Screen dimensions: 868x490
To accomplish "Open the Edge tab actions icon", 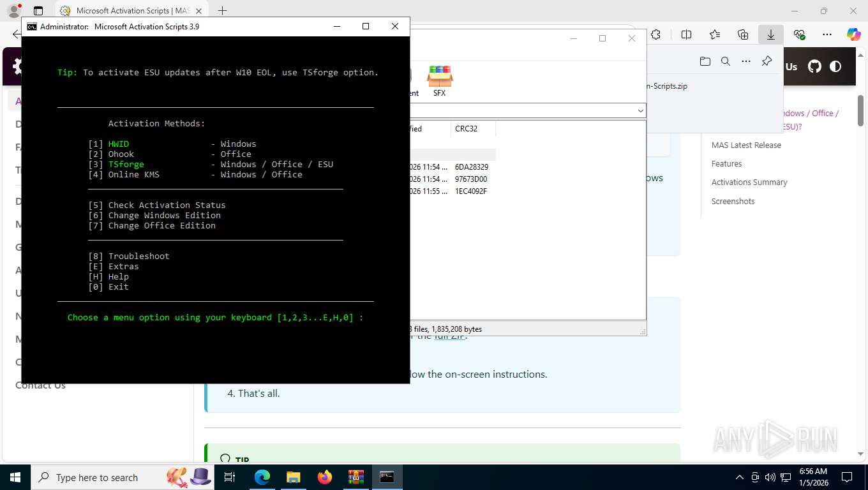I will (x=38, y=11).
